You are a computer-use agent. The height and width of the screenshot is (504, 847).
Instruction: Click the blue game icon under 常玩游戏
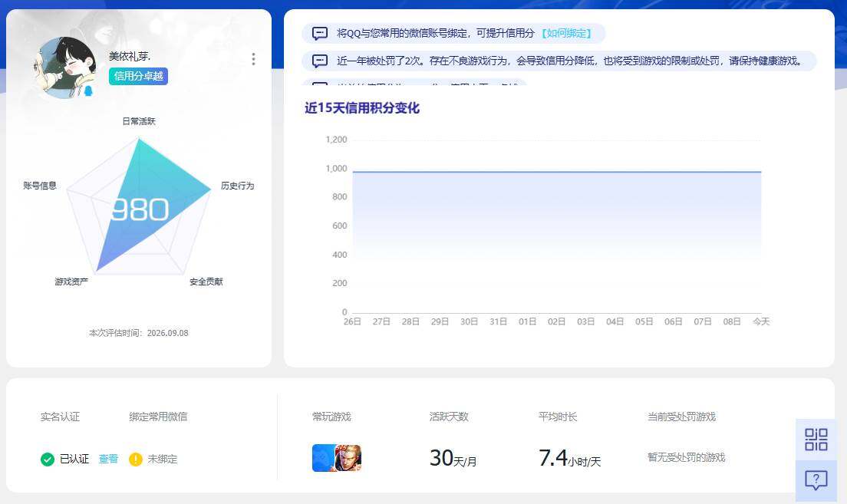pyautogui.click(x=323, y=458)
